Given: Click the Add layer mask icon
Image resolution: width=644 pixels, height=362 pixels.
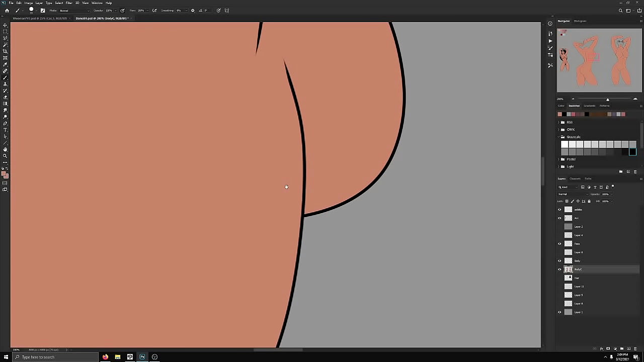Looking at the screenshot, I should tap(608, 348).
